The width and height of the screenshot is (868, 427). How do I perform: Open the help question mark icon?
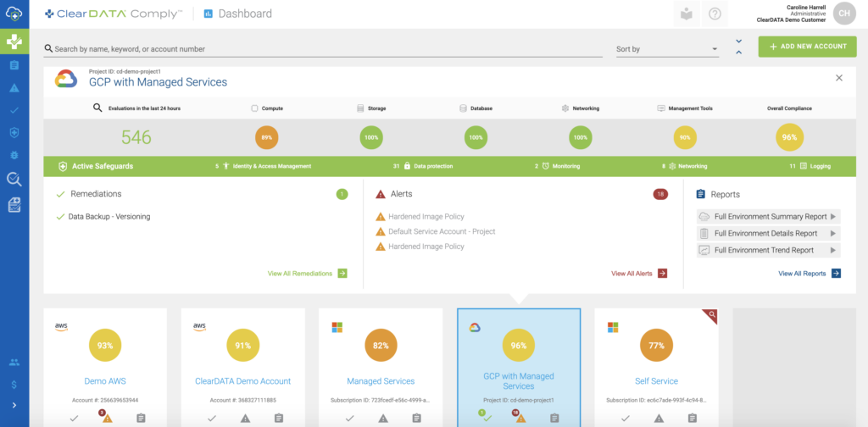715,14
